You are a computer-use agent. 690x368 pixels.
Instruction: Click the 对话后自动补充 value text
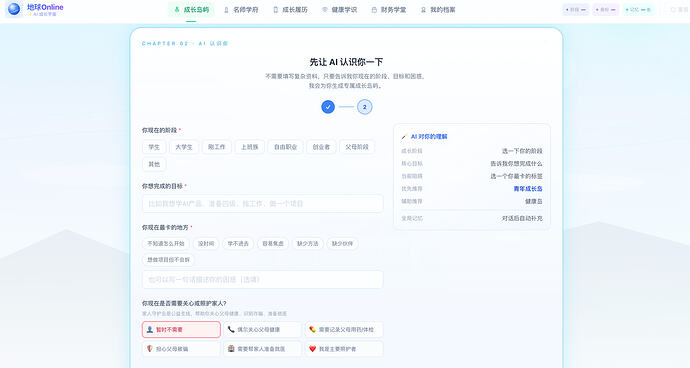tap(522, 218)
